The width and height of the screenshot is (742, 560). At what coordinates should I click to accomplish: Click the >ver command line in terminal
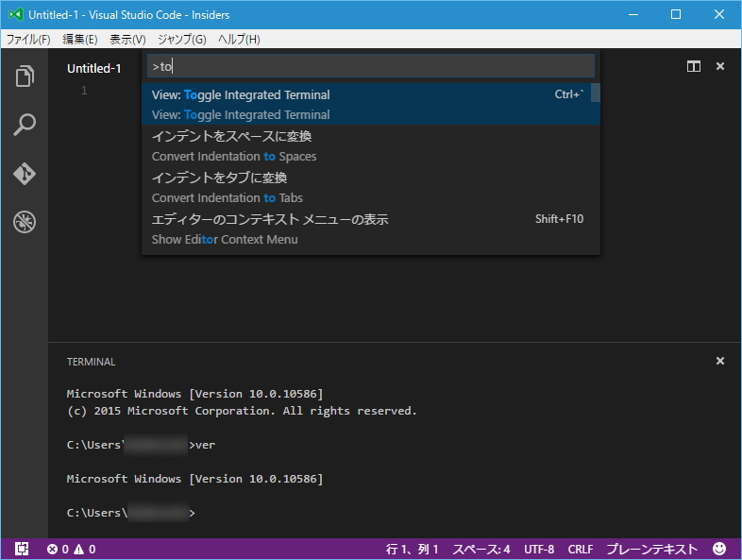click(141, 445)
